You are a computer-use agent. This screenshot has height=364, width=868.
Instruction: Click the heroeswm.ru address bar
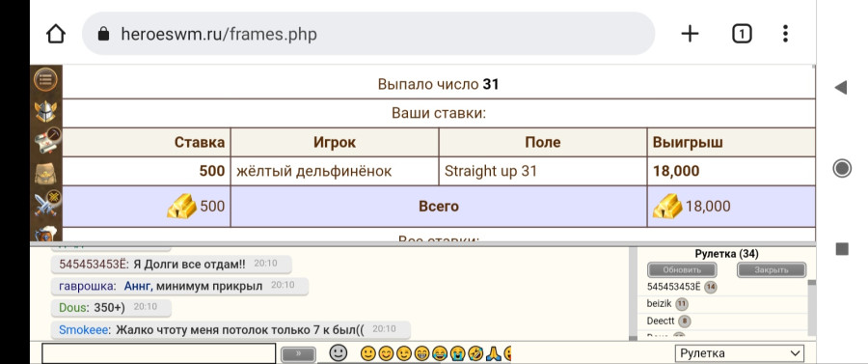[368, 35]
